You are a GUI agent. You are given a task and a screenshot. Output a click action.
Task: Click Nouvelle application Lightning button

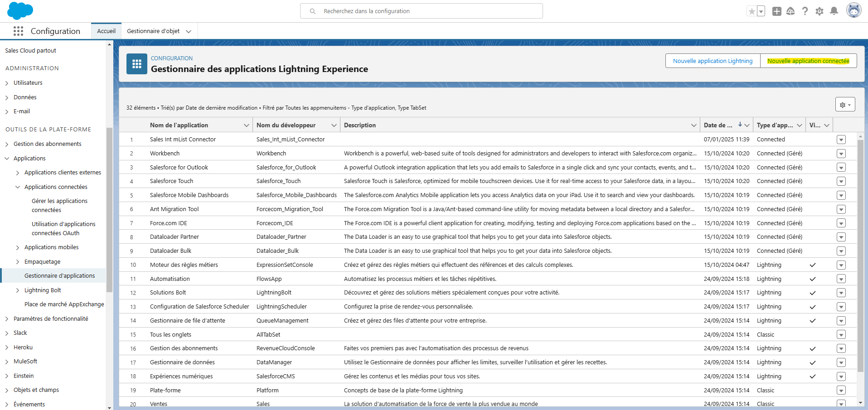[x=713, y=61]
